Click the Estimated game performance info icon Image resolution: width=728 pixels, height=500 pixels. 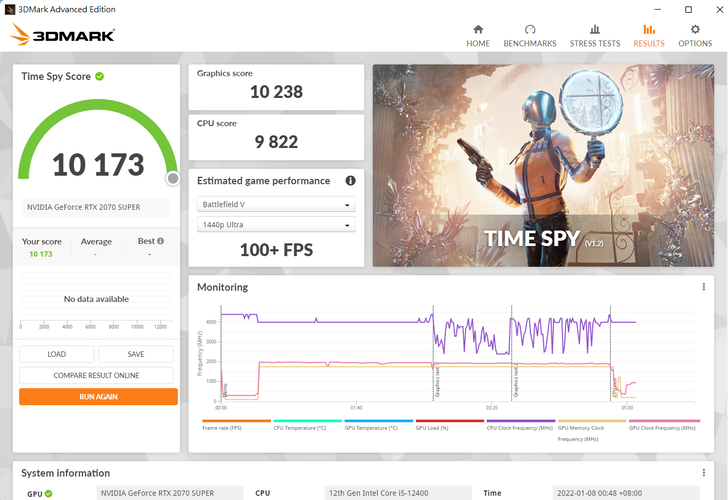click(x=351, y=181)
